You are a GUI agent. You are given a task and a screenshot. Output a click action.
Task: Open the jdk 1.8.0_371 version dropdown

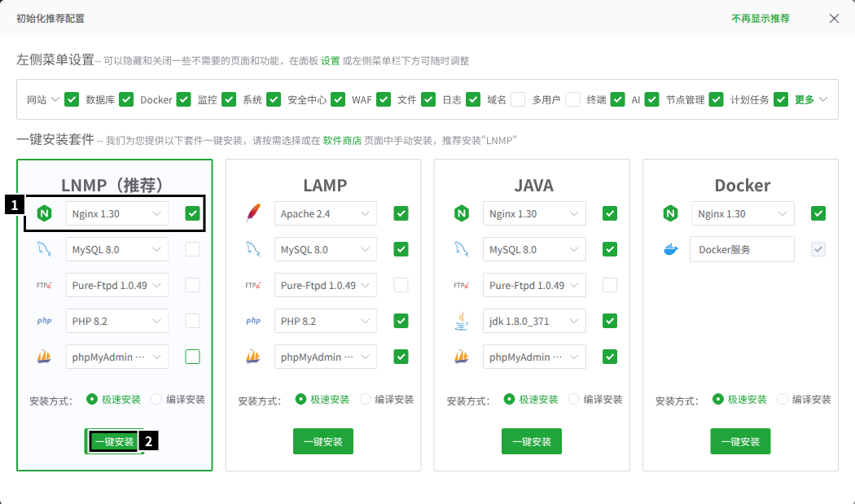click(x=534, y=321)
